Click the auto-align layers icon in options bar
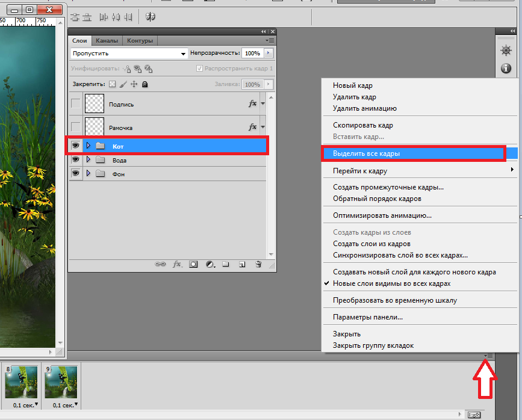This screenshot has width=522, height=420. click(151, 17)
